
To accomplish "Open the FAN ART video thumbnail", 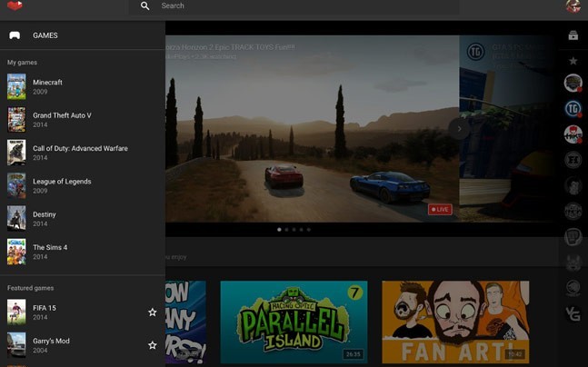I will tap(455, 322).
